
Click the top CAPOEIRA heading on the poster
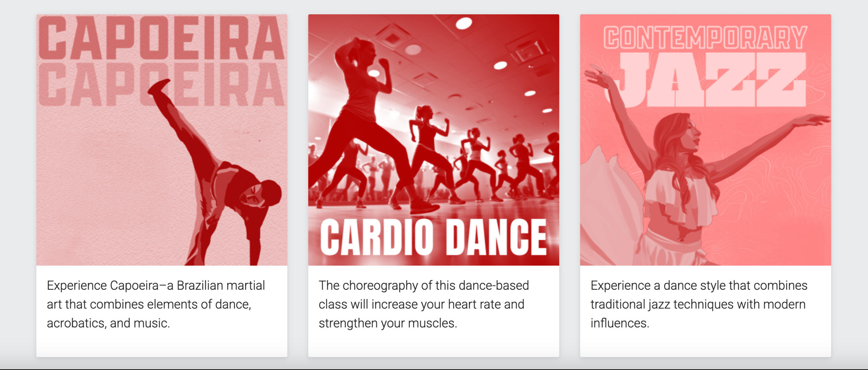click(162, 38)
